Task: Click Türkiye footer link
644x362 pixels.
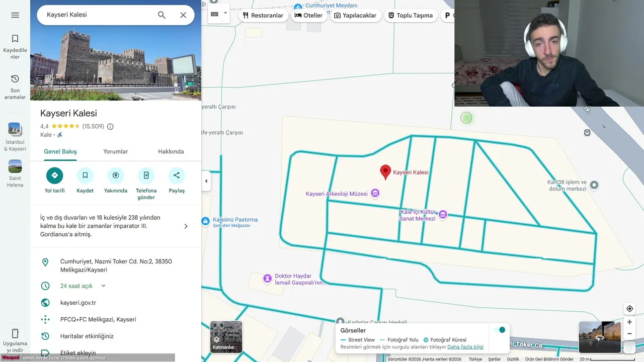Action: tap(475, 359)
